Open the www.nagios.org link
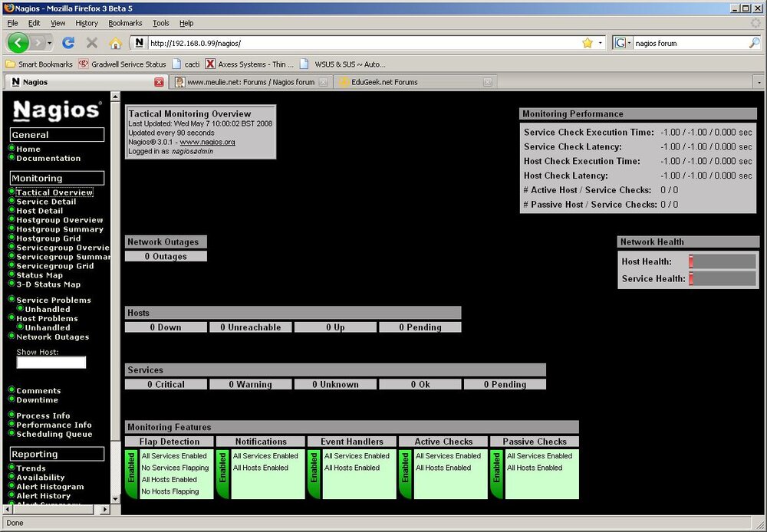The width and height of the screenshot is (767, 532). pyautogui.click(x=207, y=143)
